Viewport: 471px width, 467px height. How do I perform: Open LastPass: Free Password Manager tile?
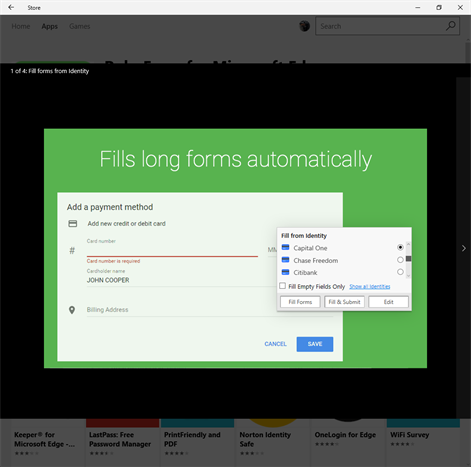pos(122,443)
